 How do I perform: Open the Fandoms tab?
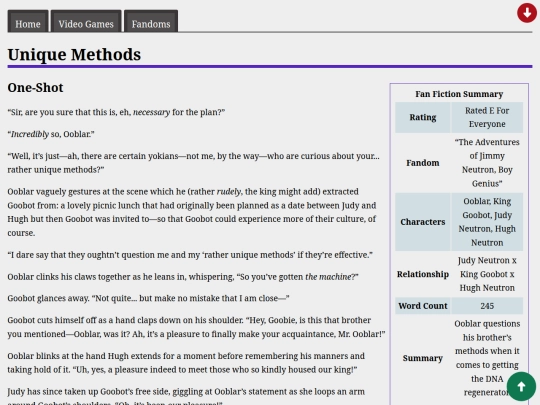tap(151, 21)
